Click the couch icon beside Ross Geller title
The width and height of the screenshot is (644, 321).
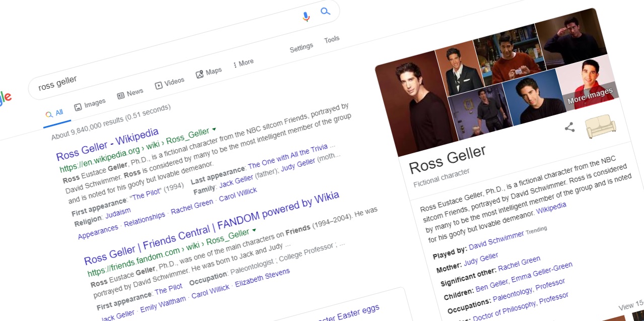(601, 126)
